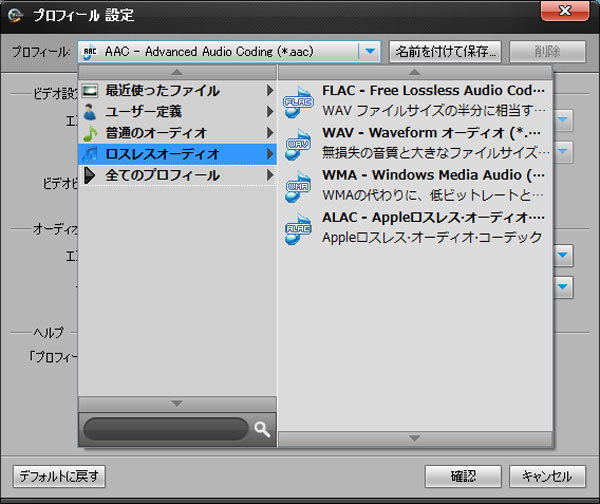Click the category list scroll-up bar
600x504 pixels.
[177, 72]
